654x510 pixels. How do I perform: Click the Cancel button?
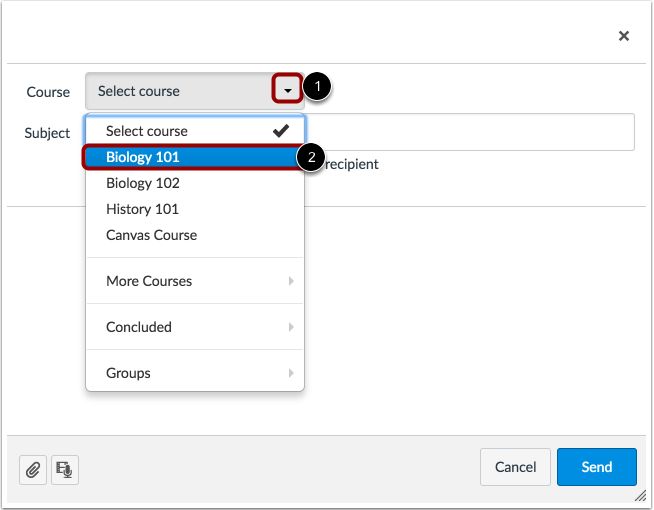pyautogui.click(x=515, y=467)
